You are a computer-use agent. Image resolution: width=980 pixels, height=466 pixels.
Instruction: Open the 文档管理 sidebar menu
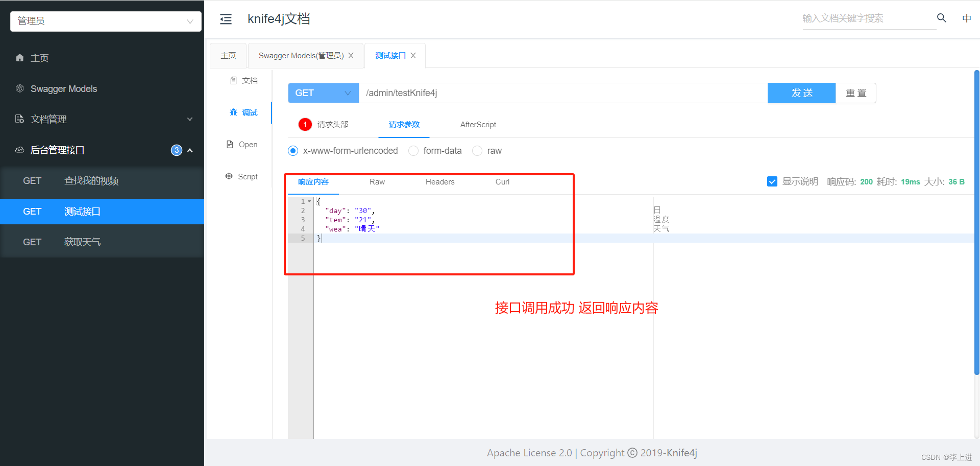click(102, 119)
